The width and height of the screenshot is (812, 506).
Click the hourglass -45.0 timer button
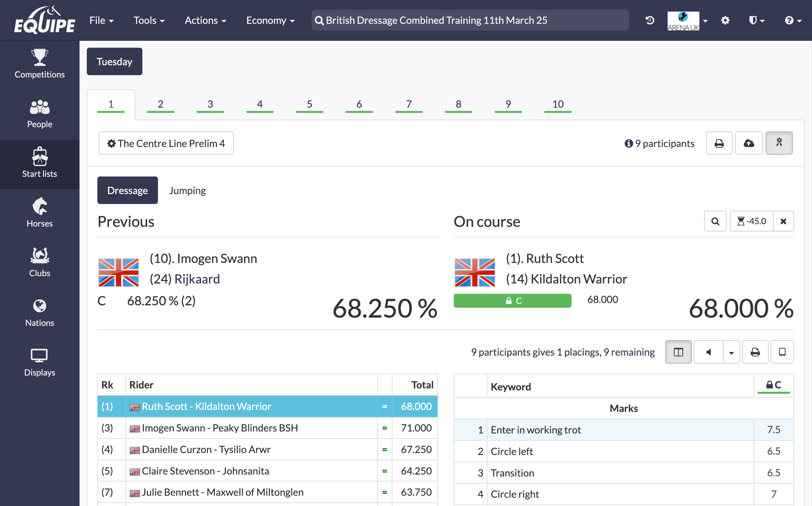pos(751,221)
